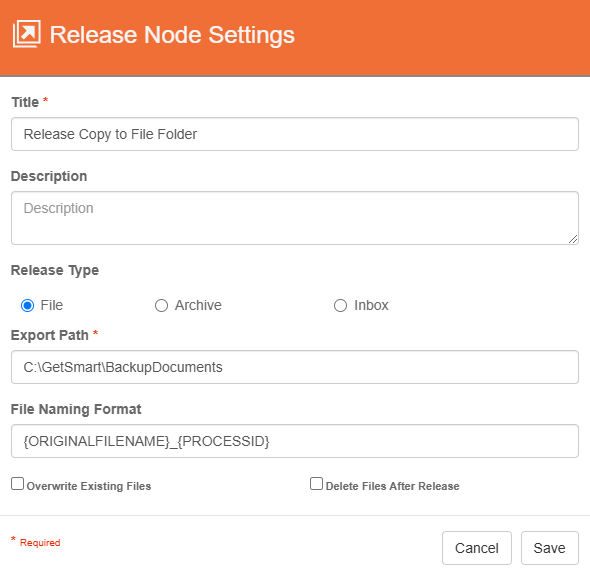Viewport: 590px width, 574px height.
Task: Click the Description label above the text area
Action: (x=49, y=176)
